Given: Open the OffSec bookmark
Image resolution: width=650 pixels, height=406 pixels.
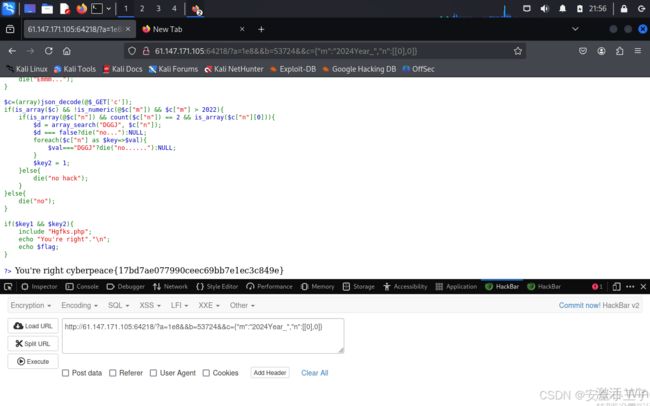Looking at the screenshot, I should coord(418,69).
